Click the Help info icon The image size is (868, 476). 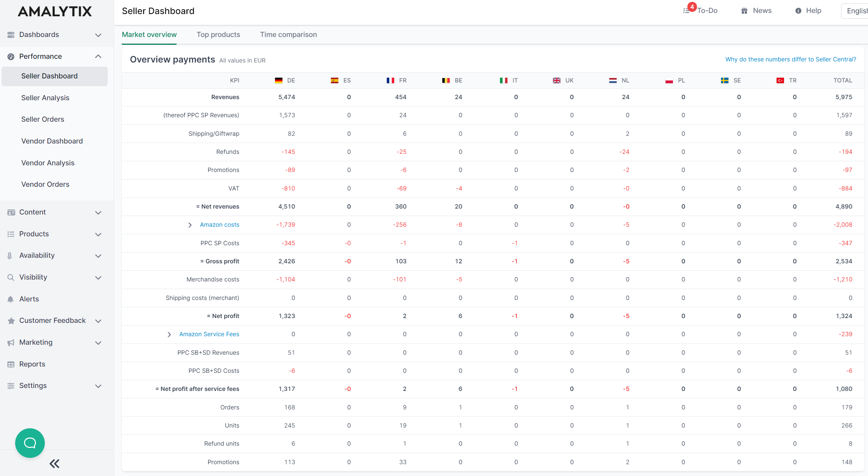pyautogui.click(x=798, y=11)
